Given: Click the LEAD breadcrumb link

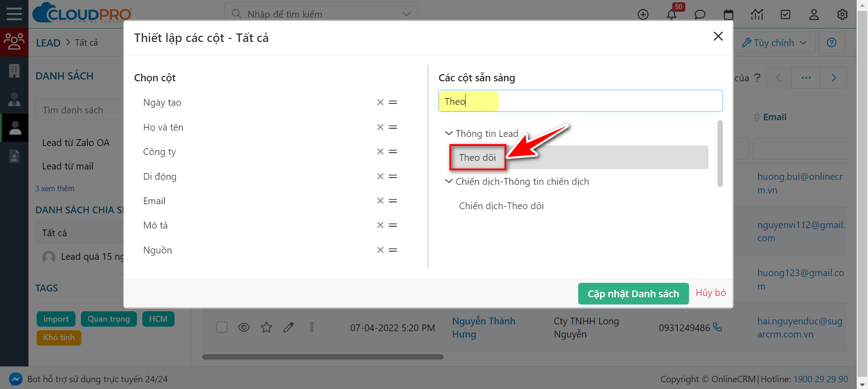Looking at the screenshot, I should pyautogui.click(x=48, y=43).
